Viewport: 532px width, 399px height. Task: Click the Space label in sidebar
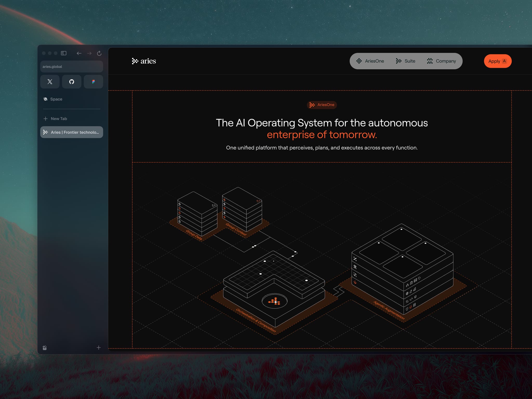tap(56, 99)
